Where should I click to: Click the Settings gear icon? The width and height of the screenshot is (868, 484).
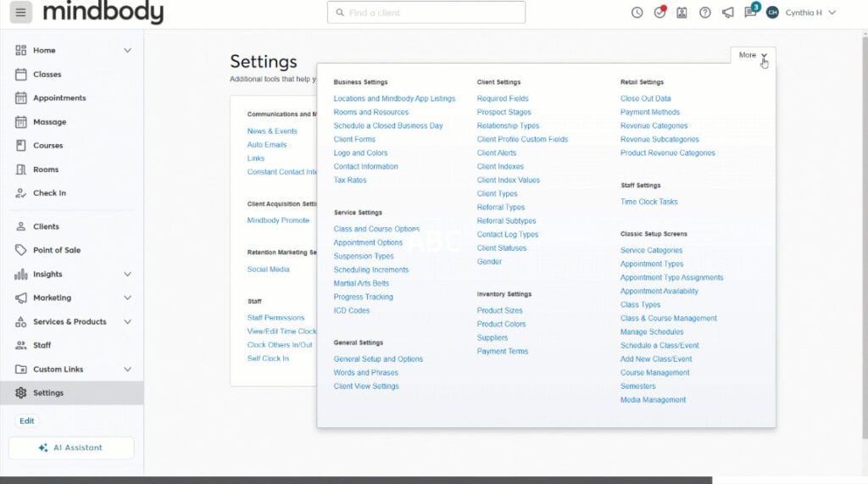pyautogui.click(x=21, y=392)
